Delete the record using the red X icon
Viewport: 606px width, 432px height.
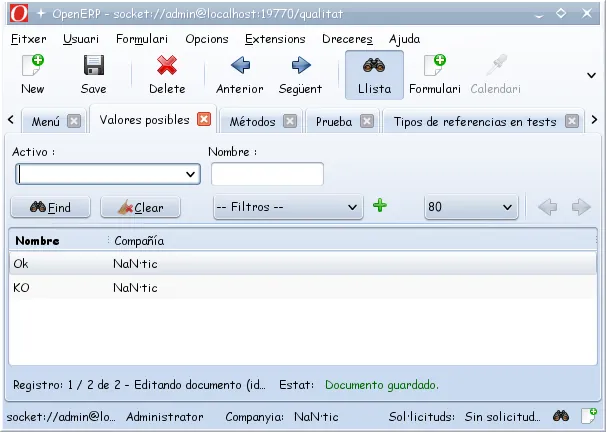167,65
